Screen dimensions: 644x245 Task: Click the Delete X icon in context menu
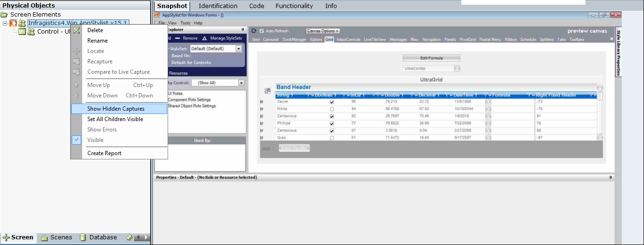click(x=76, y=30)
